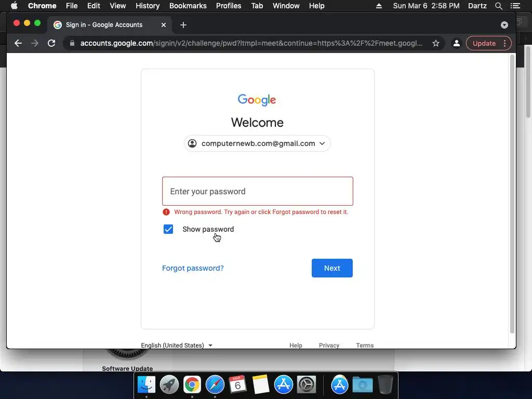
Task: Click the blue Next button
Action: [332, 268]
